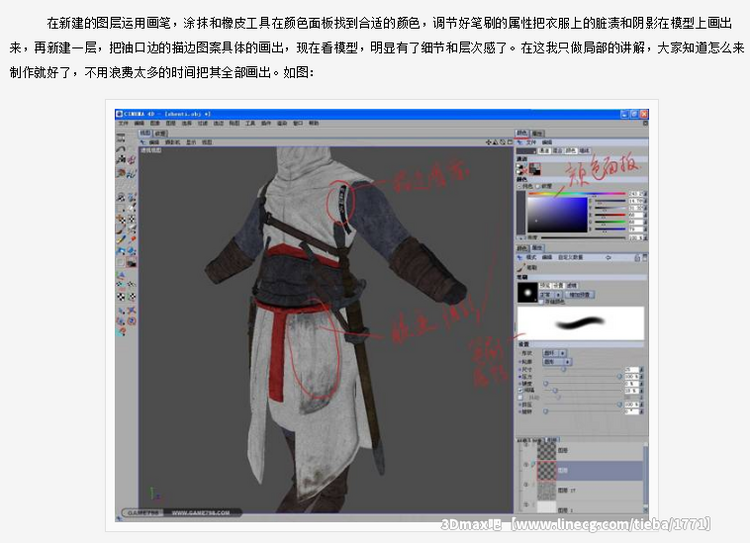Click the channel foreground/background swatch icon in color panel
The width and height of the screenshot is (750, 543).
[535, 169]
